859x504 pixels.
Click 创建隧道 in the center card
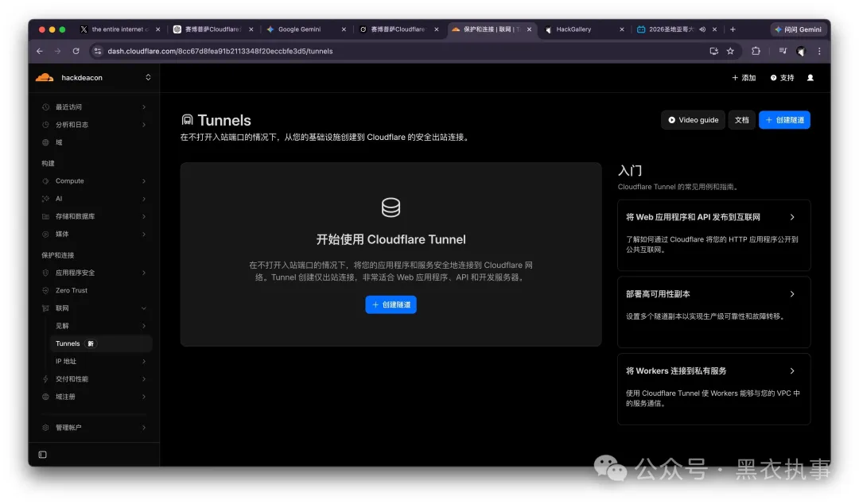tap(391, 304)
